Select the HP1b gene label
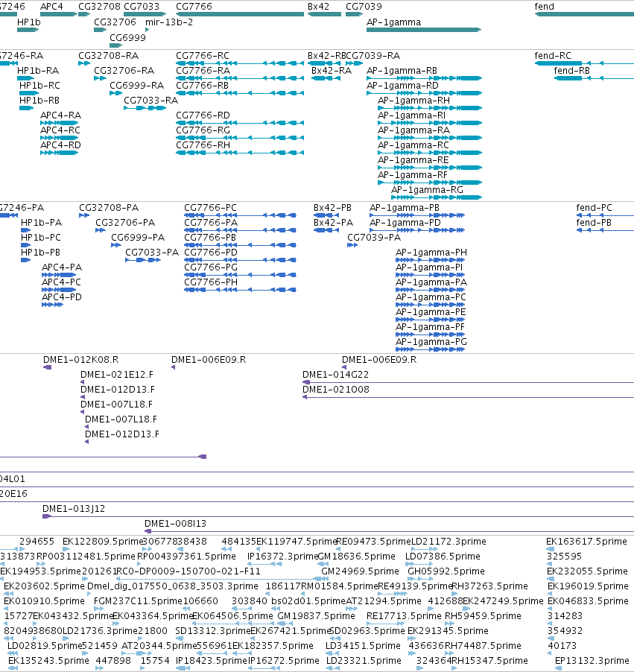The height and width of the screenshot is (672, 634). pyautogui.click(x=29, y=22)
